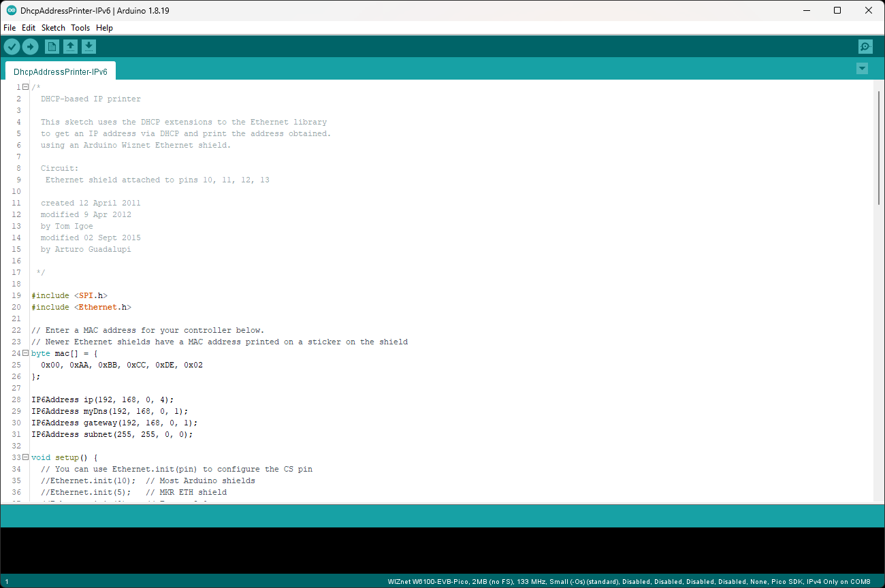Viewport: 885px width, 588px height.
Task: Click 'IP6Address gateway(192, 168, 0, 1);' line
Action: (115, 423)
